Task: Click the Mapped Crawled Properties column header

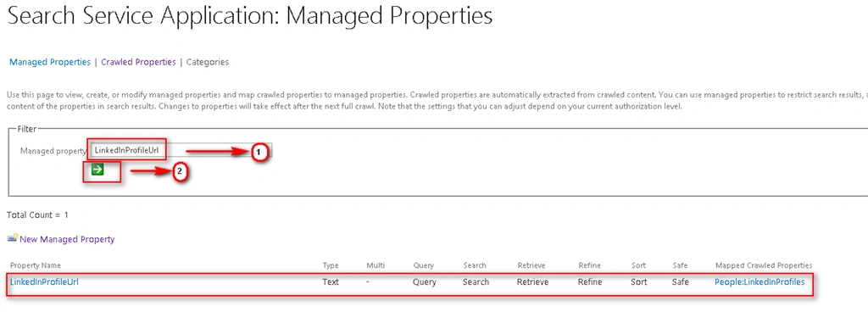Action: point(764,265)
